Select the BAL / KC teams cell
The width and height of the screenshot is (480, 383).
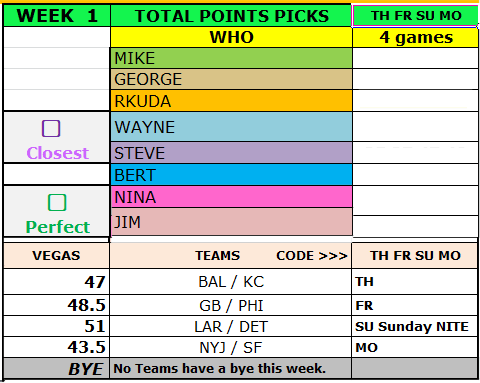(x=231, y=282)
